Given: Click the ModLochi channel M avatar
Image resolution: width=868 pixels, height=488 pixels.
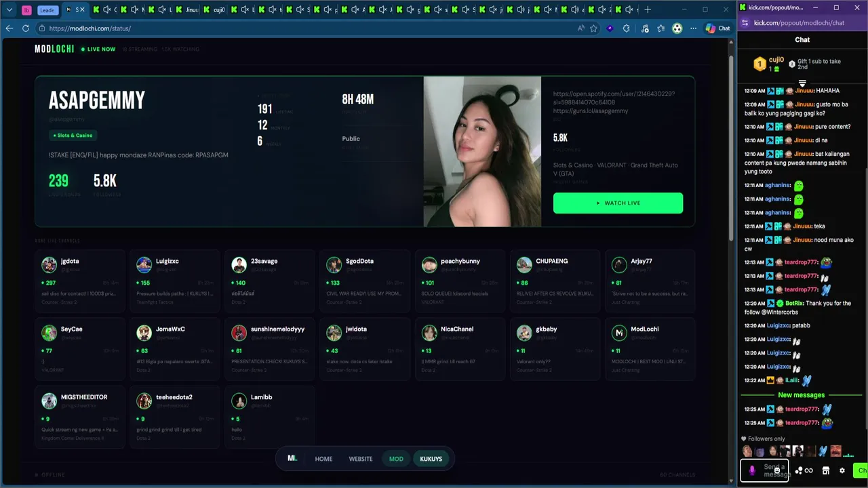Looking at the screenshot, I should coord(618,332).
